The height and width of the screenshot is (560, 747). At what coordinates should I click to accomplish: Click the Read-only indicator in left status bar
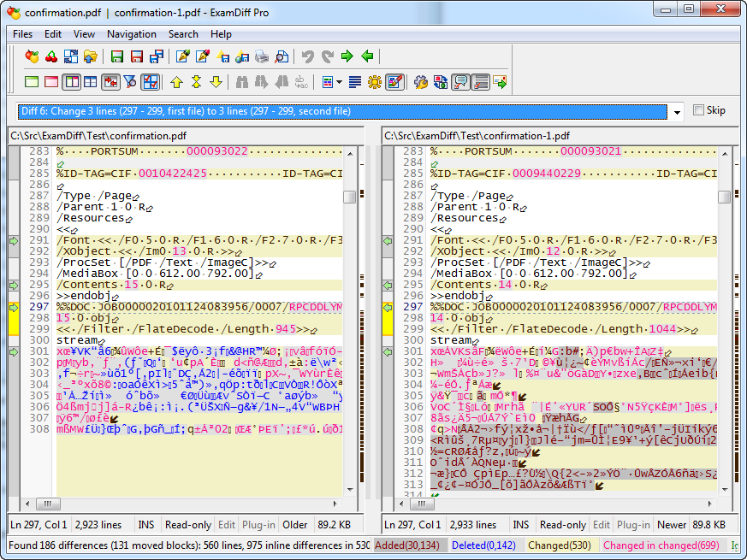coord(188,525)
